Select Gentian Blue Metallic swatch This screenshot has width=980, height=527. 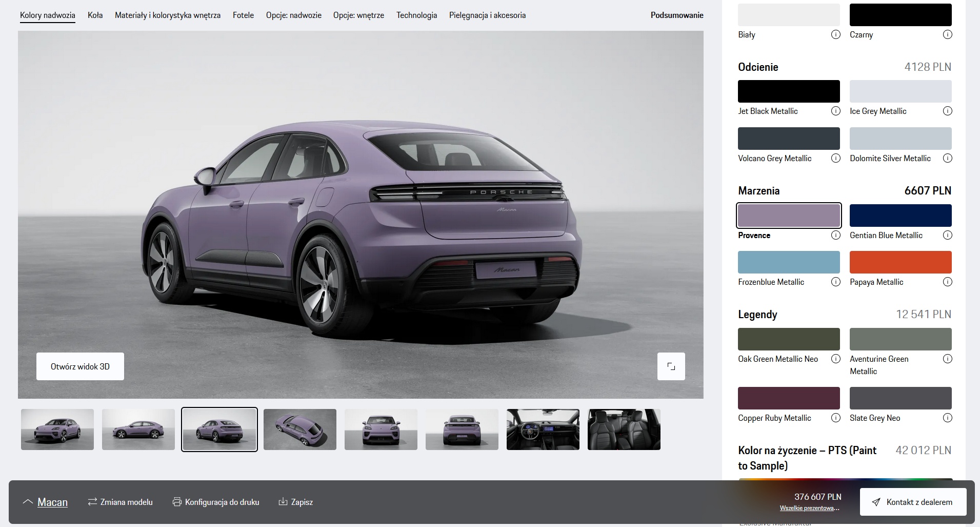901,216
